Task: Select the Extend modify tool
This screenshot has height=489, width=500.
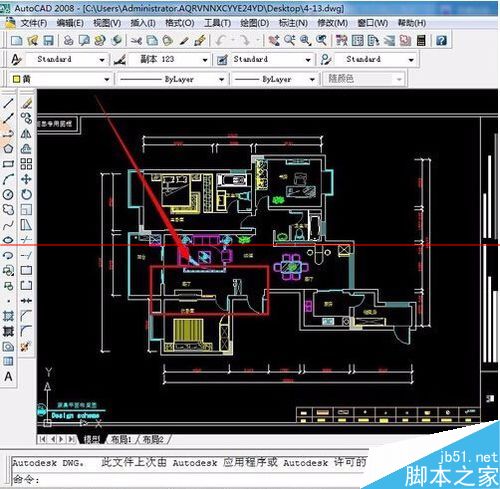Action: 26,255
